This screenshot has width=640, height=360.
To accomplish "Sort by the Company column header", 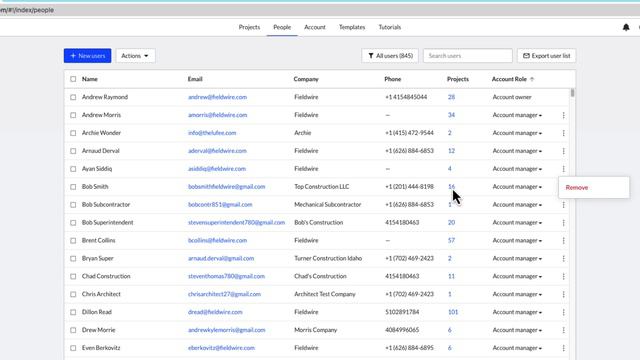I will click(x=306, y=79).
